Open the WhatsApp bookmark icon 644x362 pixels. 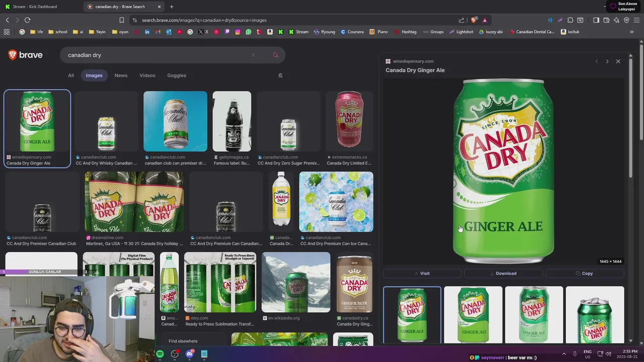click(248, 32)
